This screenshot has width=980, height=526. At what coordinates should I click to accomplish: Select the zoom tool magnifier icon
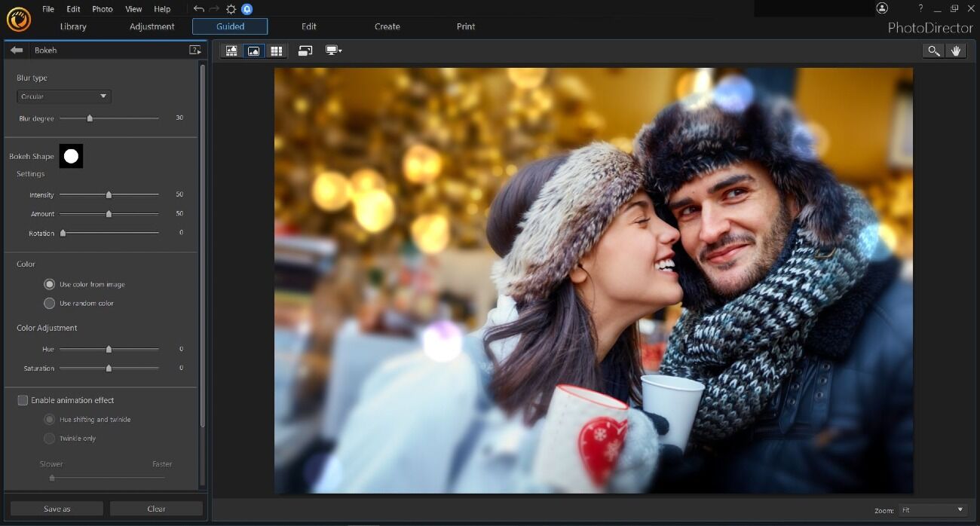tap(933, 50)
